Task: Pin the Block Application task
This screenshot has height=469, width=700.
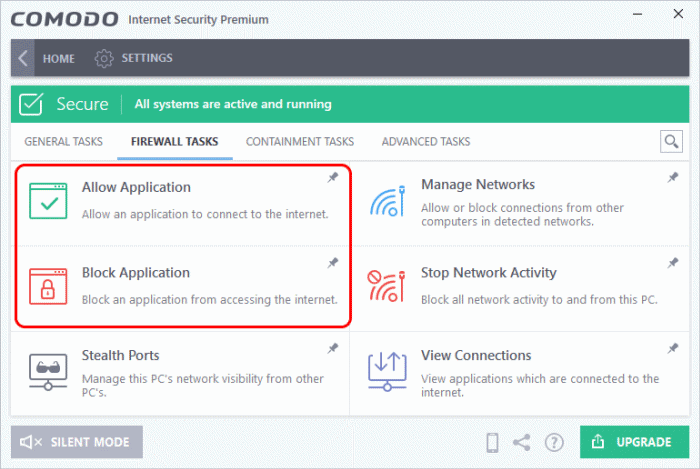Action: (333, 262)
